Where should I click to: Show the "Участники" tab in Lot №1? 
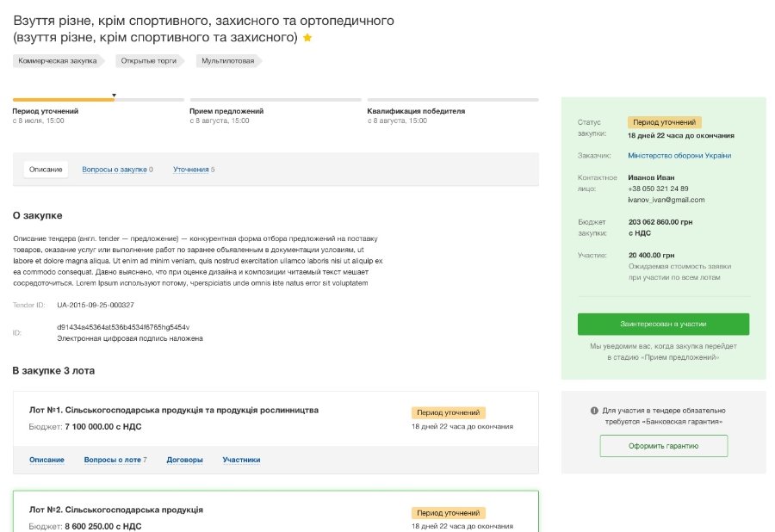click(x=241, y=460)
